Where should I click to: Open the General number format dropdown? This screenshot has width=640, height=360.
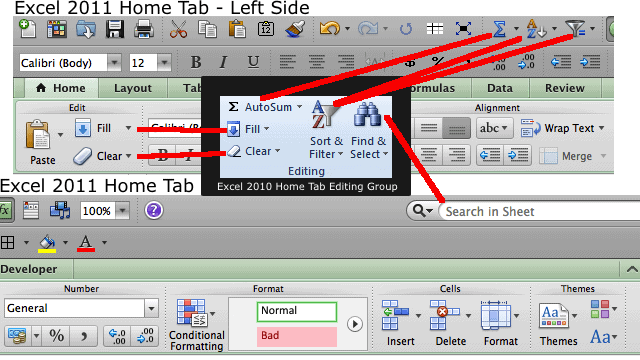(151, 309)
